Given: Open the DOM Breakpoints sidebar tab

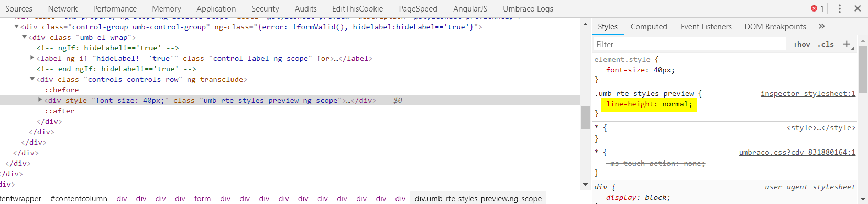Looking at the screenshot, I should (x=775, y=27).
